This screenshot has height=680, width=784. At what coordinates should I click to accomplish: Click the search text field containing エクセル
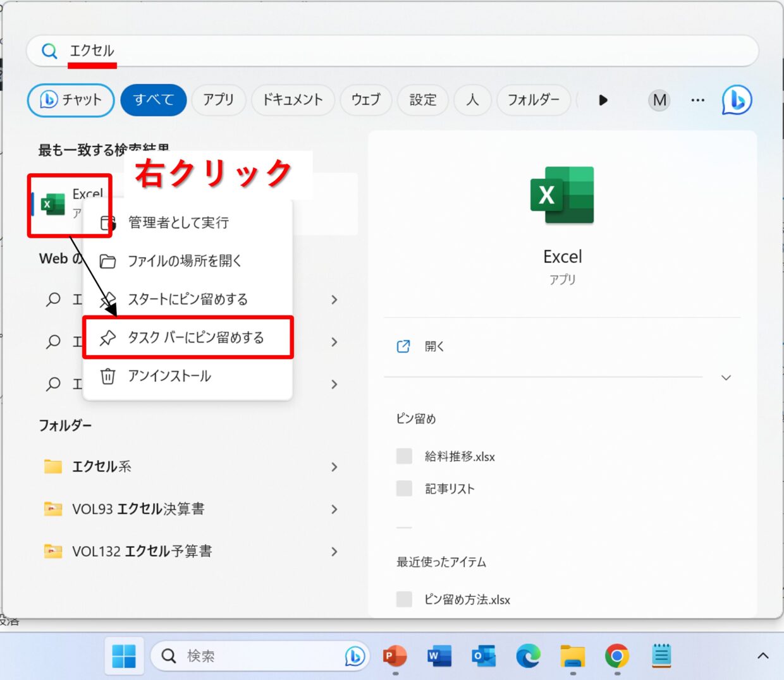392,51
